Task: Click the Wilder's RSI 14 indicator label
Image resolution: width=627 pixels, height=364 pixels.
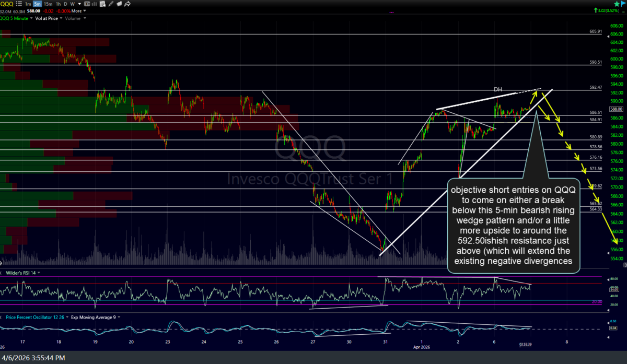Action: (21, 273)
